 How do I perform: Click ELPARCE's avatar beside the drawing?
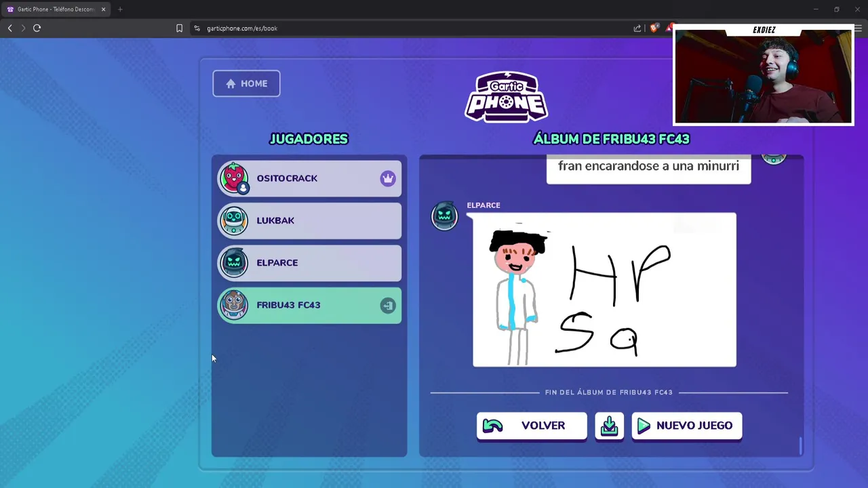(x=445, y=216)
